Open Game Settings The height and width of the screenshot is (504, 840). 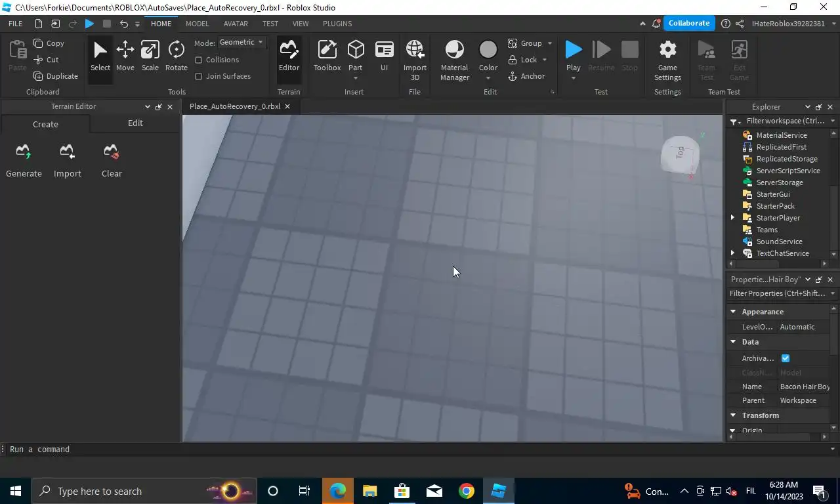point(667,60)
